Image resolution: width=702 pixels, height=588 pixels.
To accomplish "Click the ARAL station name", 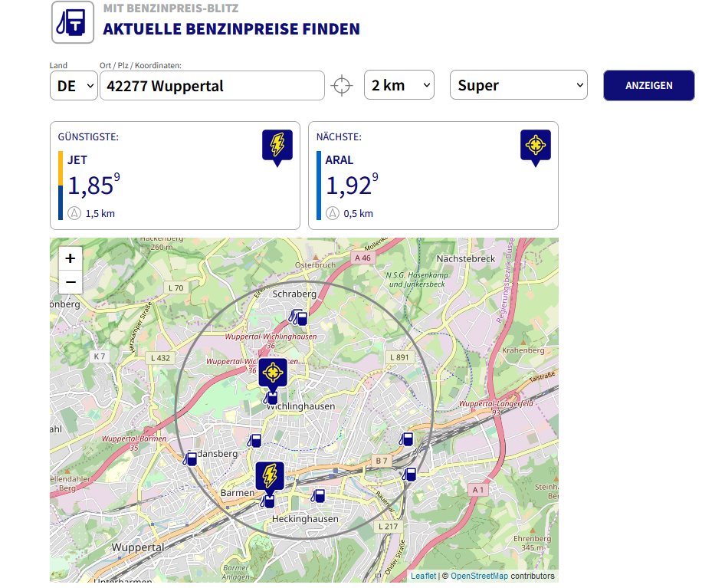I will pyautogui.click(x=339, y=160).
